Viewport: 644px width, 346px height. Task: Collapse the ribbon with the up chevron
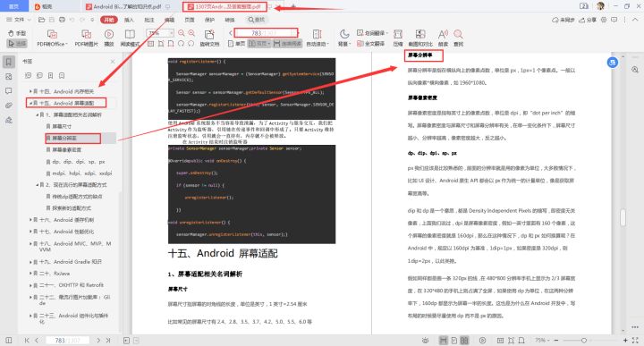click(635, 20)
